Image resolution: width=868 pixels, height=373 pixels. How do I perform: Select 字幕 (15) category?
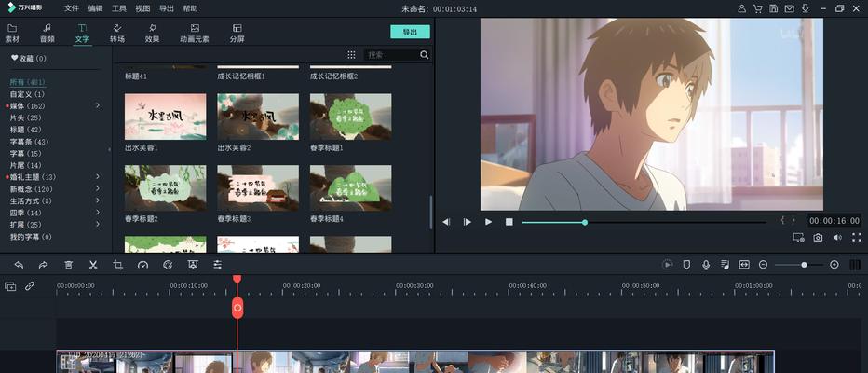coord(25,153)
